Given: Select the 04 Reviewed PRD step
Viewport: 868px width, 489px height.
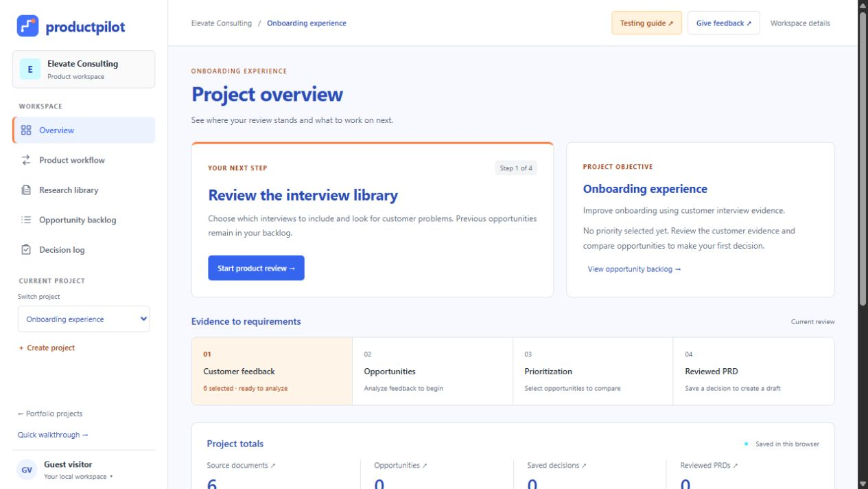Looking at the screenshot, I should pyautogui.click(x=753, y=371).
